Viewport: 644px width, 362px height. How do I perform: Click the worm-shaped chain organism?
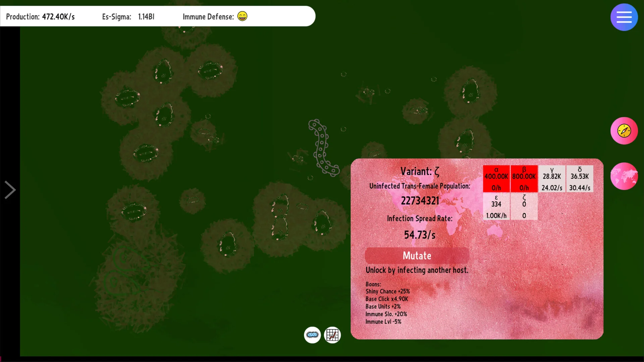click(x=321, y=147)
